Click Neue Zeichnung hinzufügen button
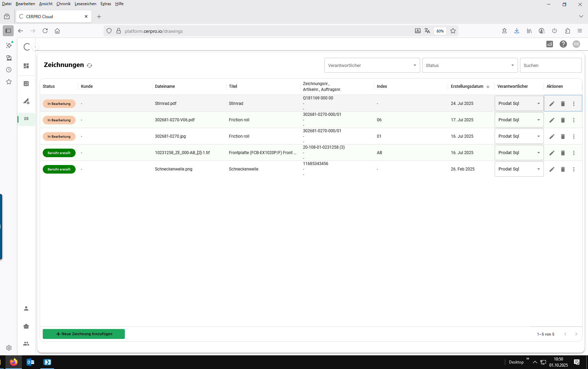 coord(84,334)
